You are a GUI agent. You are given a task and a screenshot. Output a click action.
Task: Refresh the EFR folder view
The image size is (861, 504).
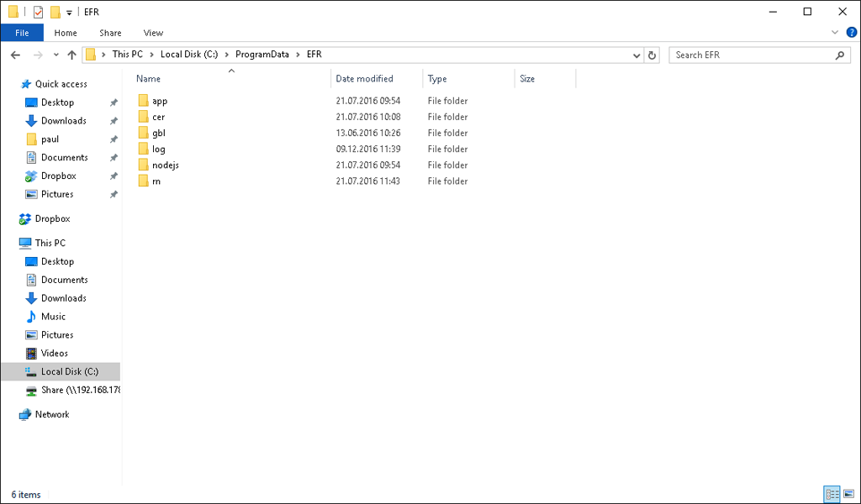coord(652,55)
